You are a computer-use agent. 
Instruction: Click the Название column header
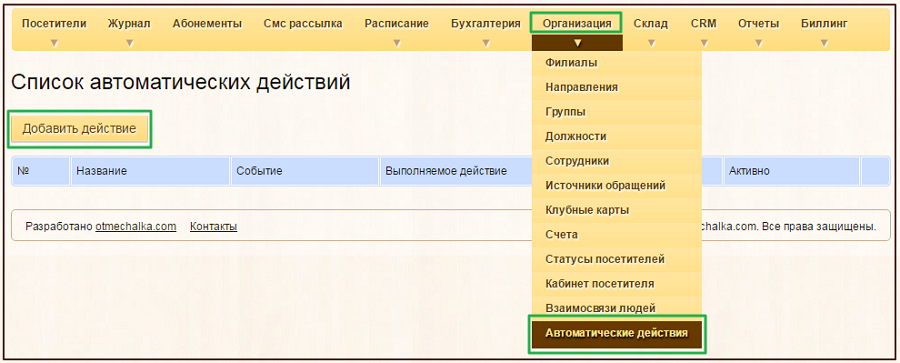[x=150, y=171]
